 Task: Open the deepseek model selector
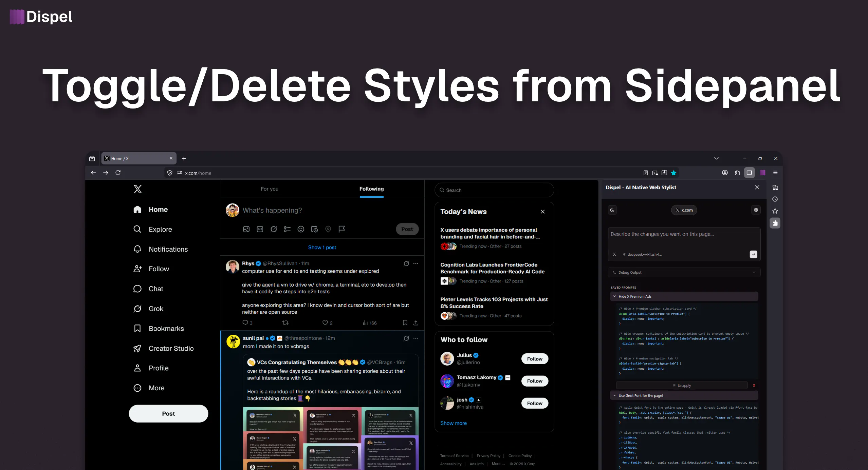coord(642,254)
